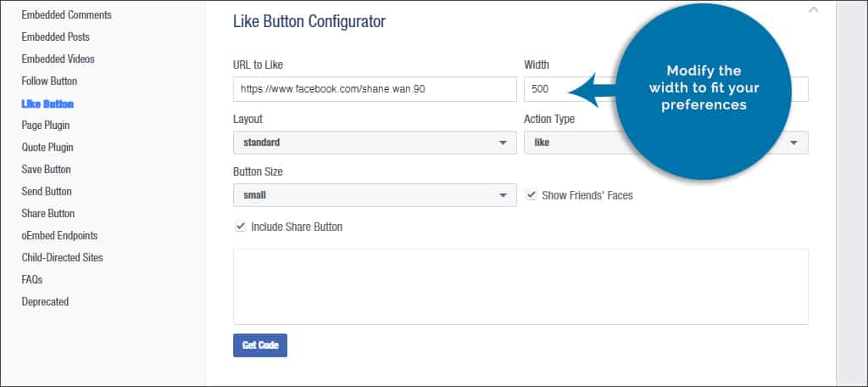Click the empty preview area above Get Code
This screenshot has width=868, height=387.
pos(520,287)
